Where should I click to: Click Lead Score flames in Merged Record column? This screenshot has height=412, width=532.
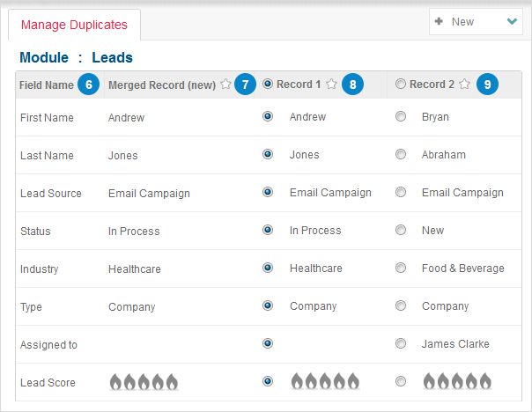click(x=144, y=382)
